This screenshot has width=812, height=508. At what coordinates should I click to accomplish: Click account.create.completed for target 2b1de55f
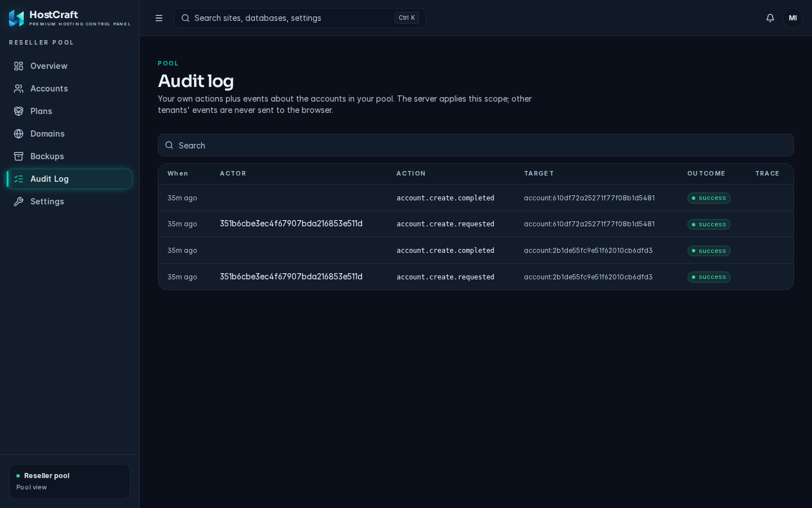click(x=445, y=251)
